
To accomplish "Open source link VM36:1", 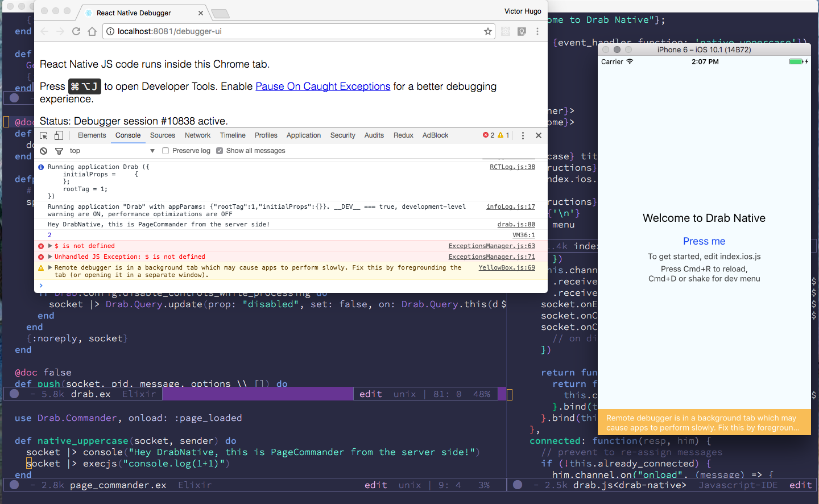I will pyautogui.click(x=524, y=236).
